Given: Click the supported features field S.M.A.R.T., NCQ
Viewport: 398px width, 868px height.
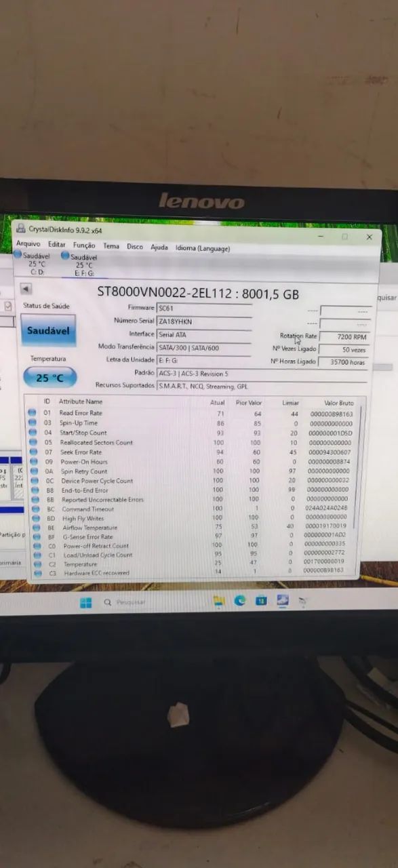Looking at the screenshot, I should point(263,387).
